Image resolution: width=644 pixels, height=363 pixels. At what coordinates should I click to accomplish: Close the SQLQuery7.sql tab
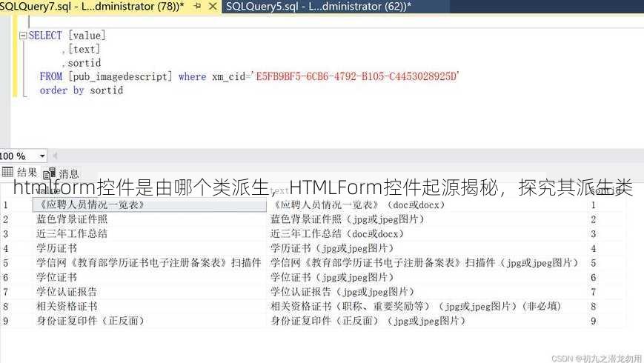[x=213, y=6]
